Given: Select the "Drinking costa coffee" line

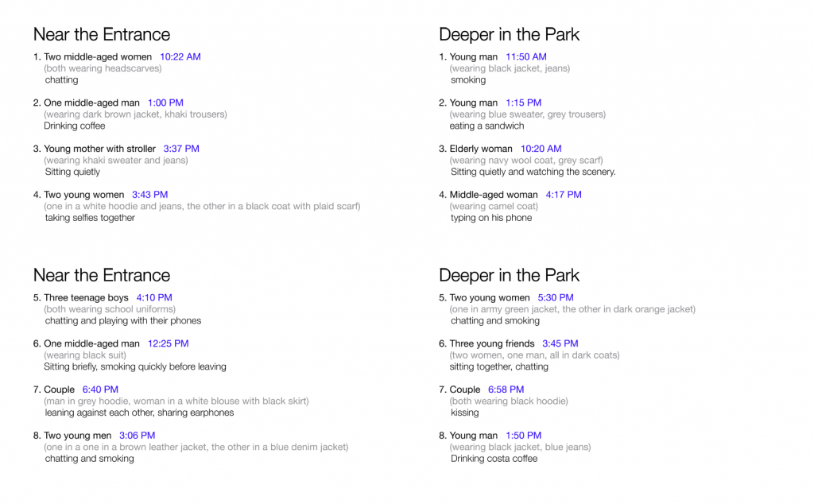Looking at the screenshot, I should [x=494, y=459].
